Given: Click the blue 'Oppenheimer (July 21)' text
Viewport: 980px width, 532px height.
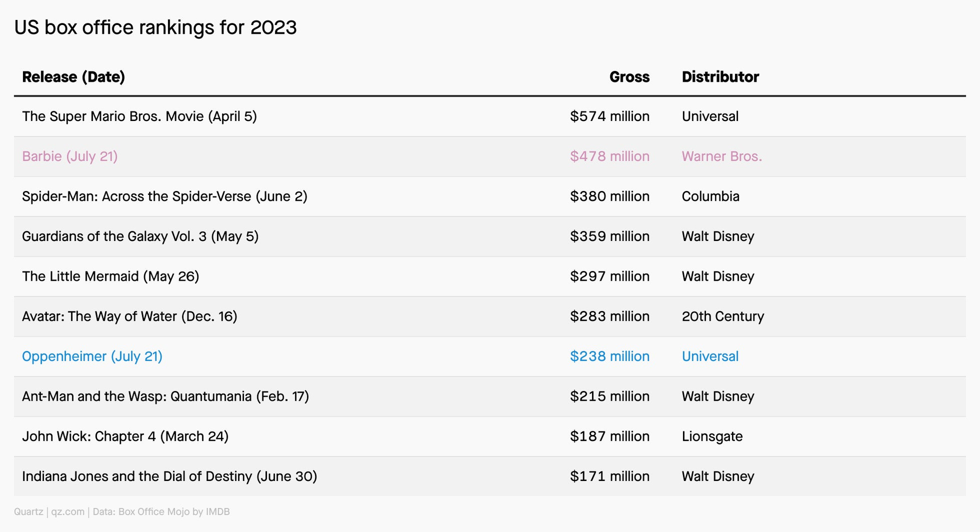Looking at the screenshot, I should click(x=92, y=356).
